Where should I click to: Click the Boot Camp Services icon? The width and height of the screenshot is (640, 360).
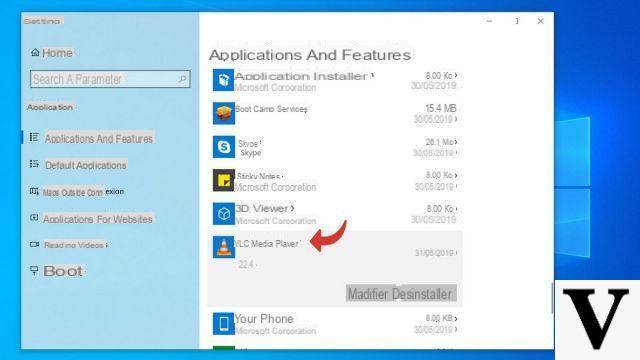[224, 113]
